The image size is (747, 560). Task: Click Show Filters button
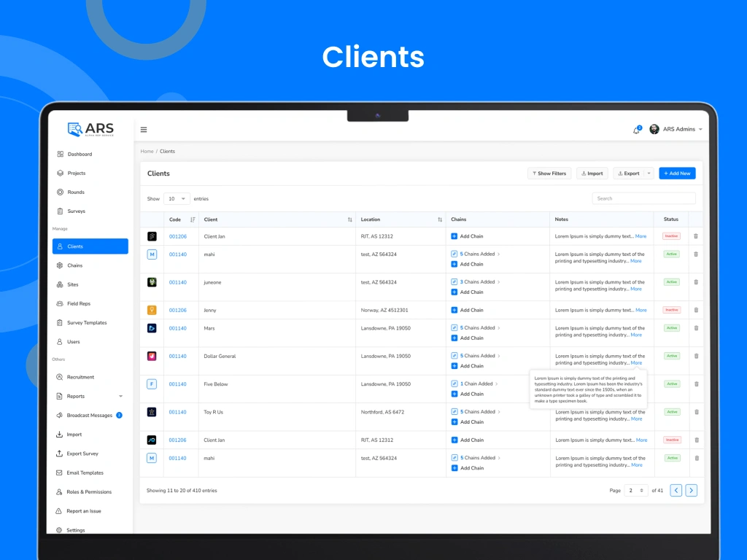(x=549, y=174)
